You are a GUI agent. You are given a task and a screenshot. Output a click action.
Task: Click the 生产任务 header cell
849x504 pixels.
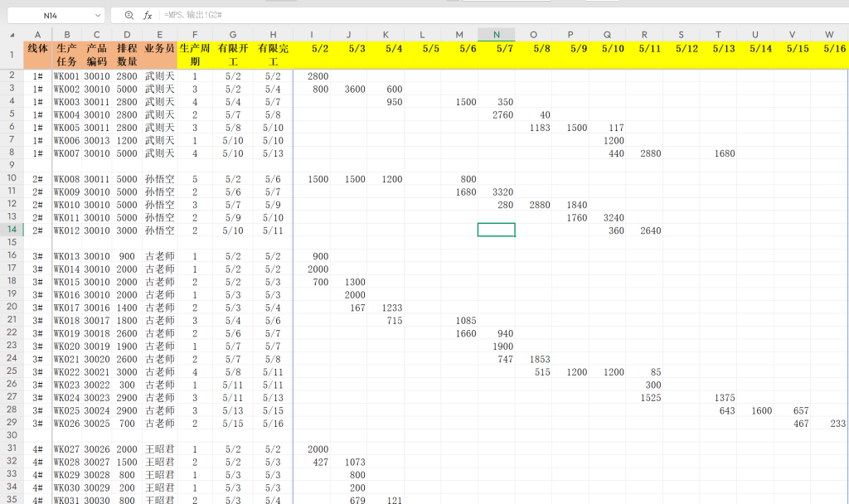pos(66,55)
